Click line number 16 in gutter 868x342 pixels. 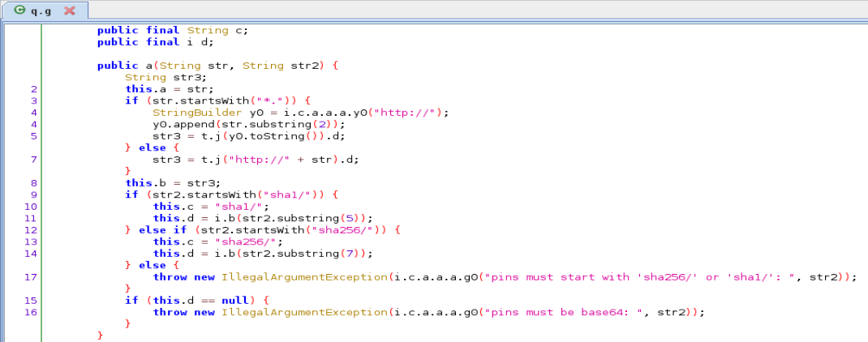pos(32,312)
